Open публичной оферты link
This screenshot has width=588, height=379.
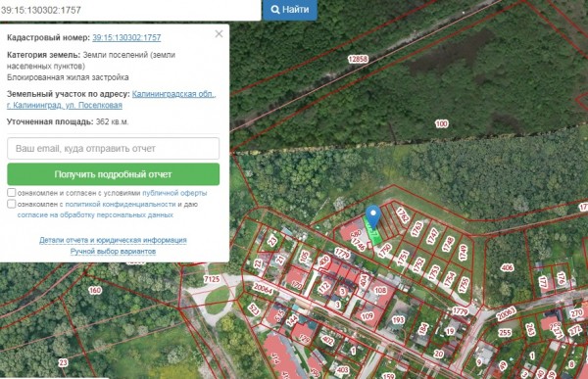click(174, 193)
